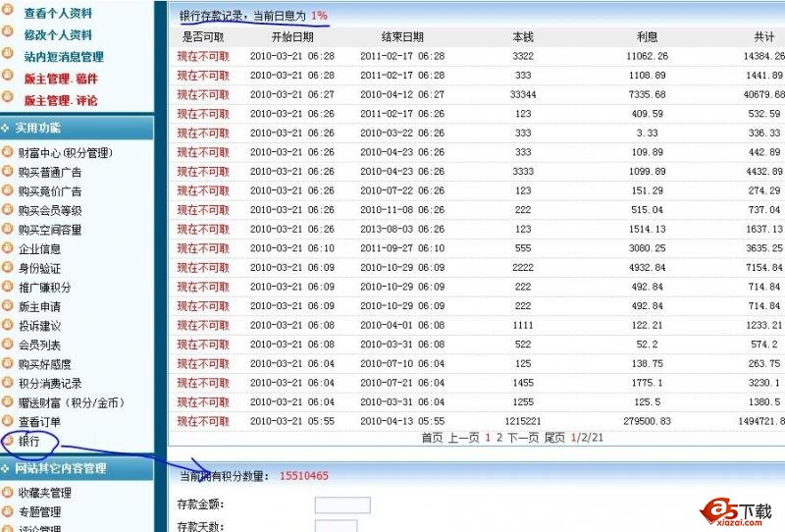Image resolution: width=785 pixels, height=532 pixels.
Task: Open 查看个人资料 link
Action: tap(58, 13)
